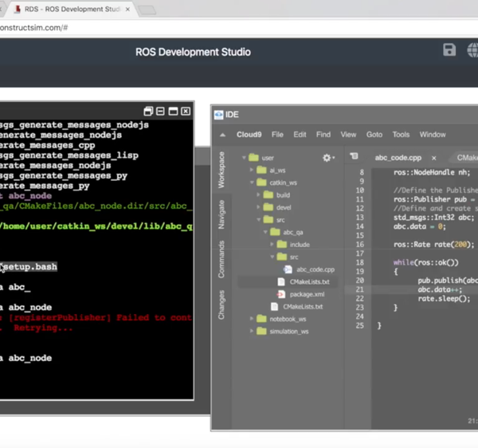Switch to the CMake editor tab

[467, 158]
